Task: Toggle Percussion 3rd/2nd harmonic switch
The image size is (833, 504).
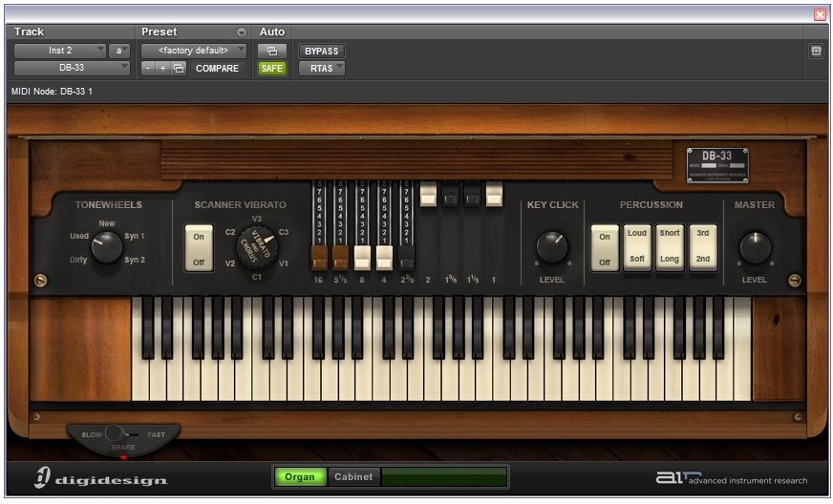Action: point(703,247)
